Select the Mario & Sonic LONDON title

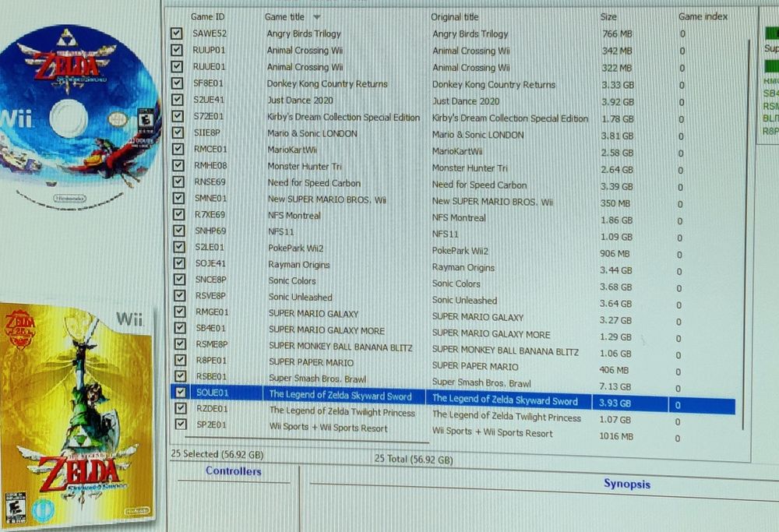tap(312, 133)
